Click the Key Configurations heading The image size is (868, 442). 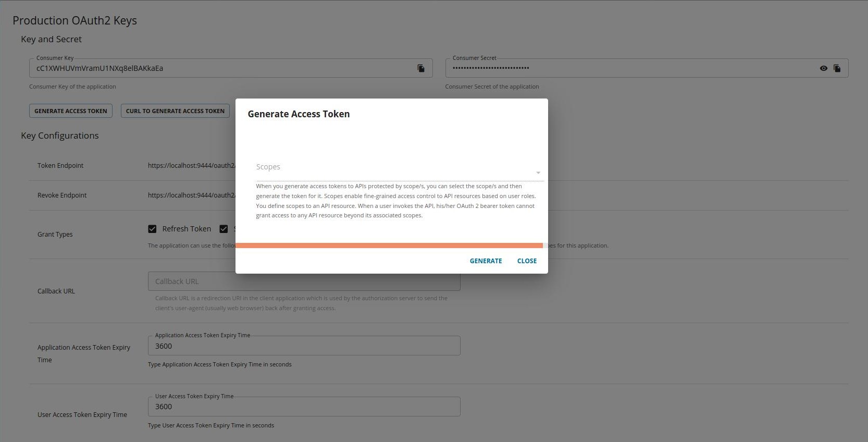[x=60, y=136]
